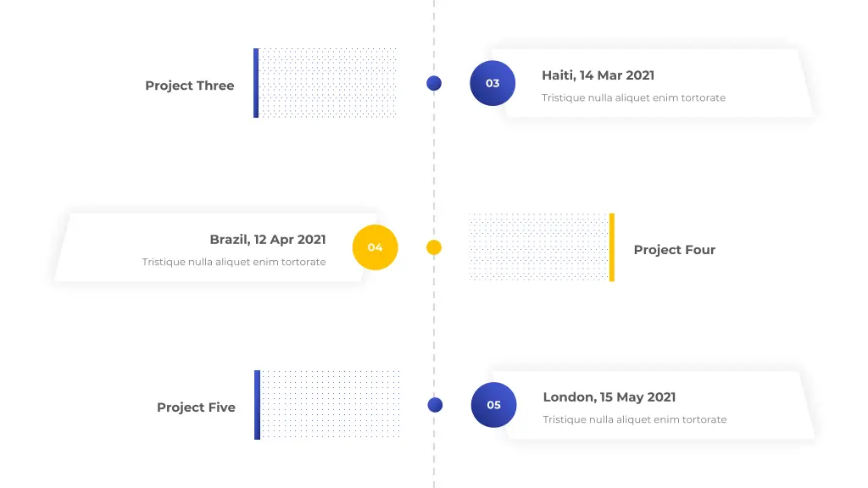
Task: Open the Haiti, 14 Mar 2021 heading
Action: coord(598,75)
